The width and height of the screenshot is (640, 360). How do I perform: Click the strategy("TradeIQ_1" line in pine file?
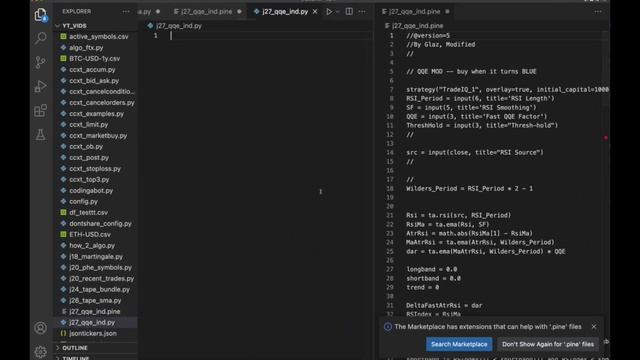[x=507, y=89]
